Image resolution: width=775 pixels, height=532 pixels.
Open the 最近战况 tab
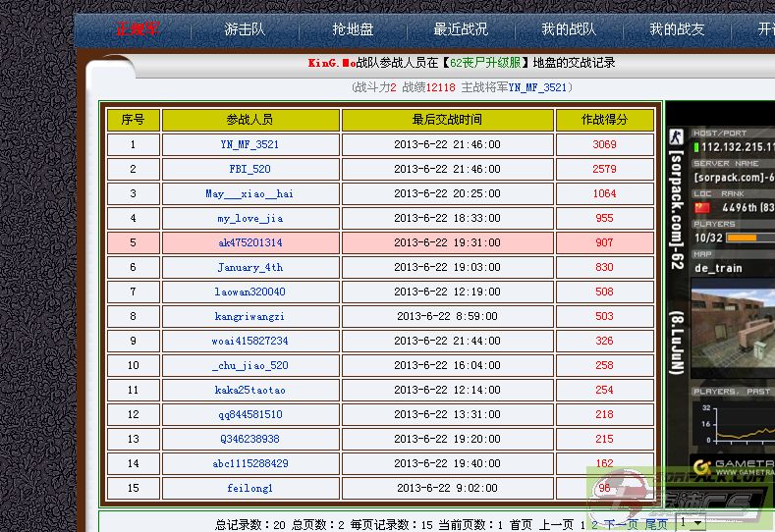click(x=461, y=29)
